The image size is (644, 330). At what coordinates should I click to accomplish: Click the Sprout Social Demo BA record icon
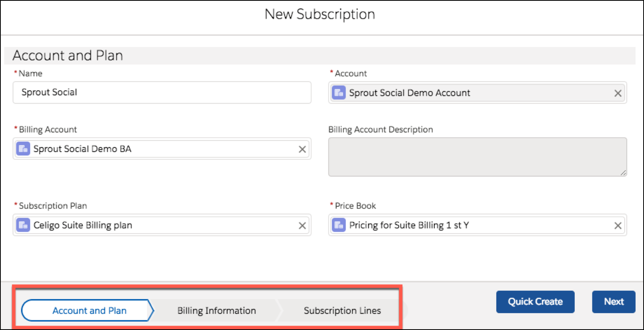(23, 149)
